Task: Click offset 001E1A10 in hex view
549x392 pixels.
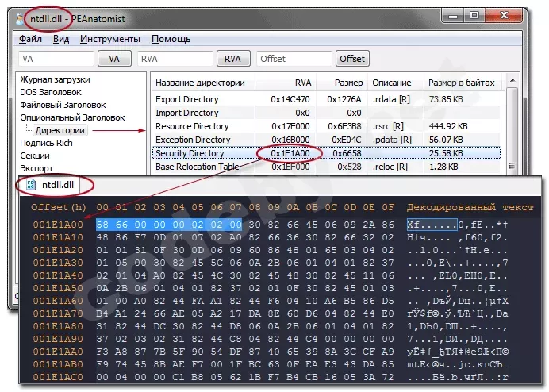Action: tap(58, 237)
